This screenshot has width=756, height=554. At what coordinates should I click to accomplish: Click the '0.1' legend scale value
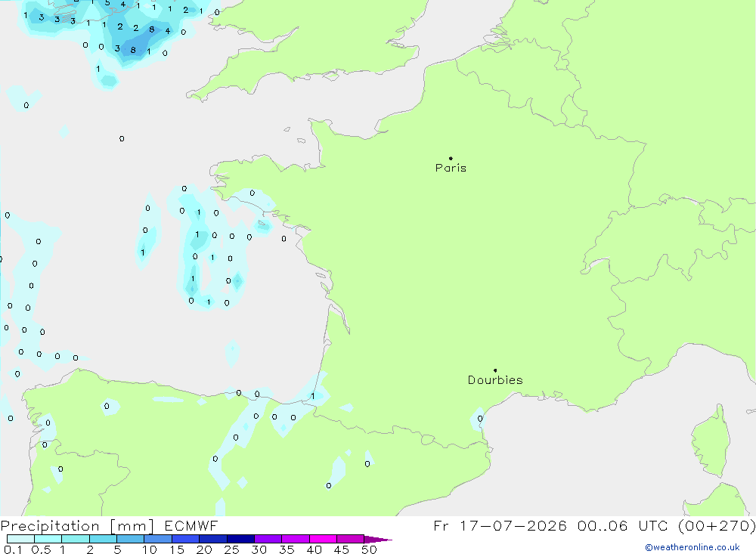coord(13,549)
